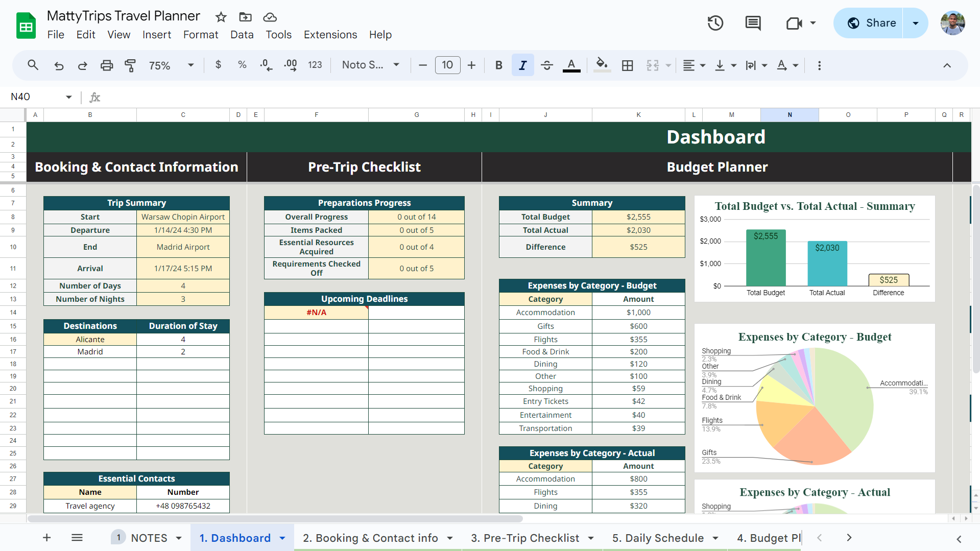Activate the paint format tool
This screenshot has height=551, width=980.
coord(130,65)
